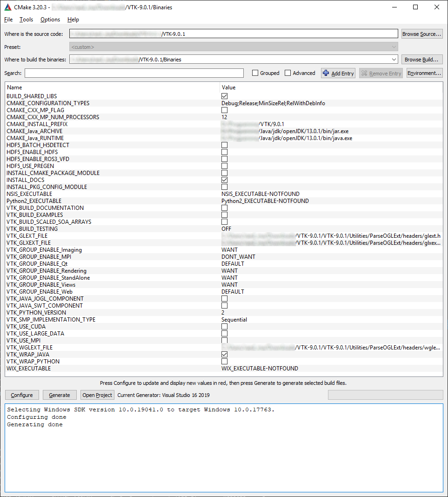
Task: Enable VTK_USE_CUDA checkbox
Action: (224, 327)
